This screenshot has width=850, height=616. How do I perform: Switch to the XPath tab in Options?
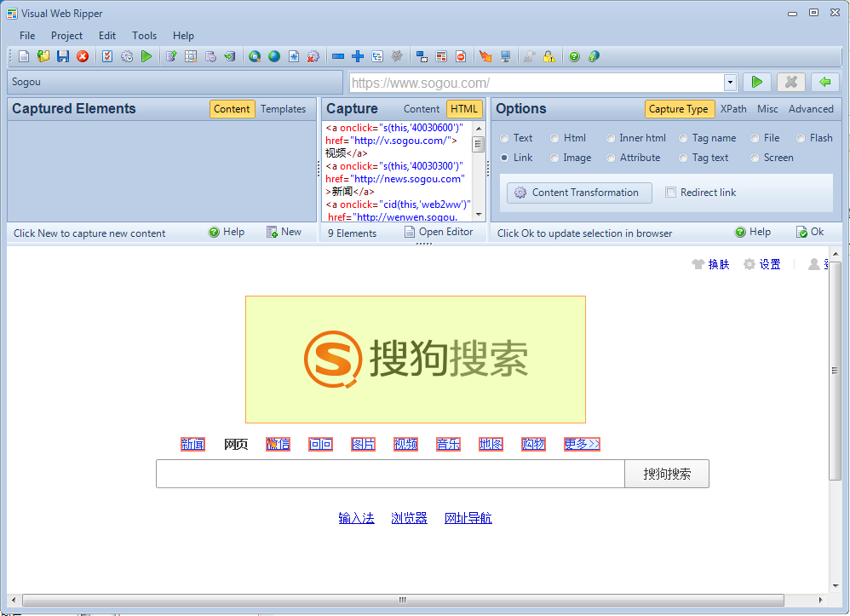733,109
